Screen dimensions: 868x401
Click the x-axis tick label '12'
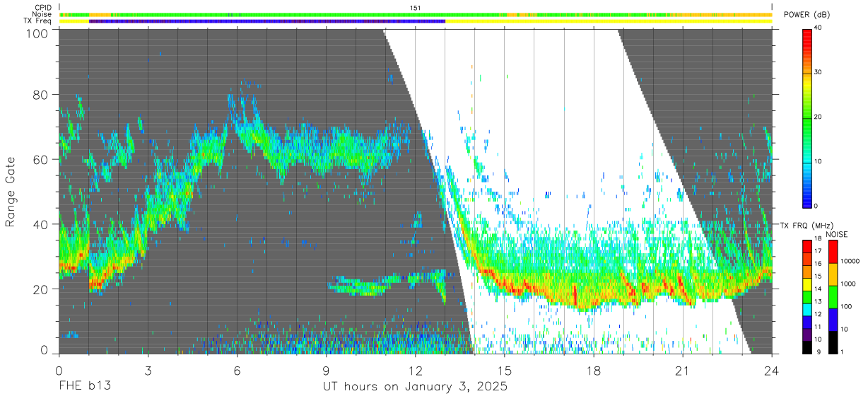pos(415,370)
